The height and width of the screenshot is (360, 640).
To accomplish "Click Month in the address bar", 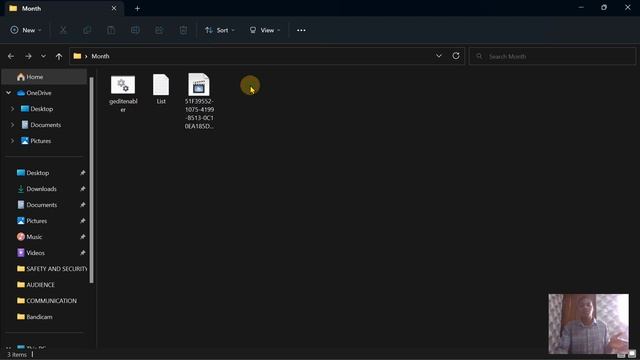I will 100,56.
